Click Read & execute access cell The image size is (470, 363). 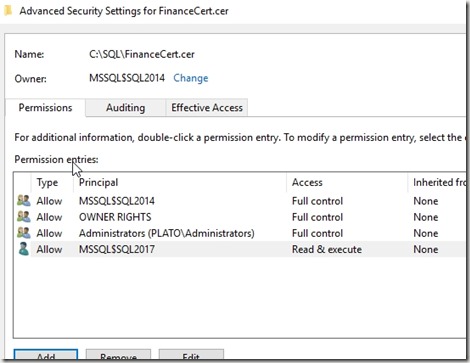pyautogui.click(x=327, y=249)
